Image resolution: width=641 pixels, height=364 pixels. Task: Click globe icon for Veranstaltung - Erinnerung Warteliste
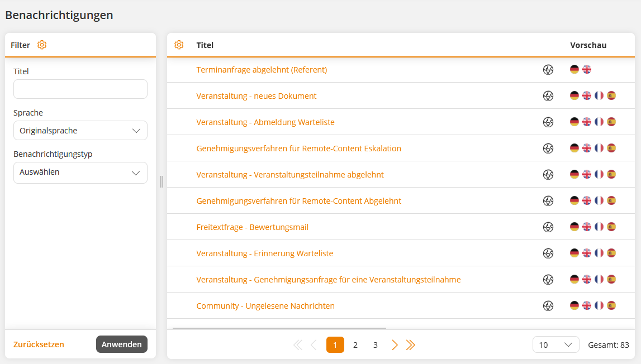pos(548,253)
